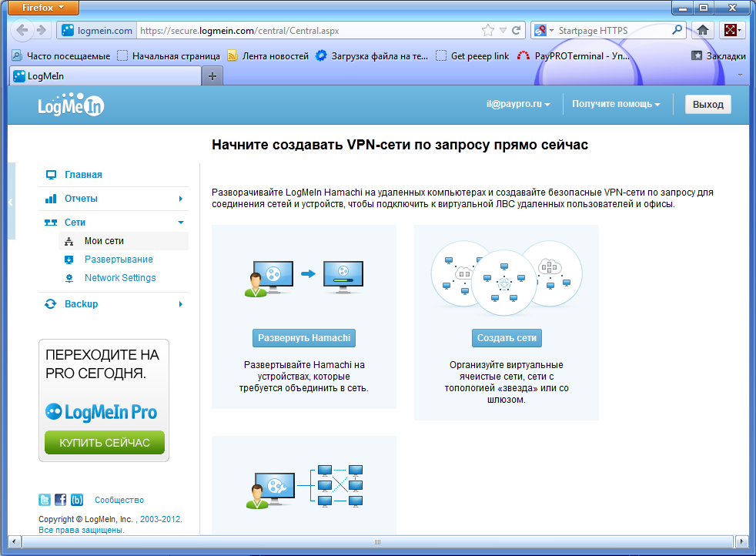Screen dimensions: 756x556
Task: Bookmark the page with the star icon
Action: point(487,31)
